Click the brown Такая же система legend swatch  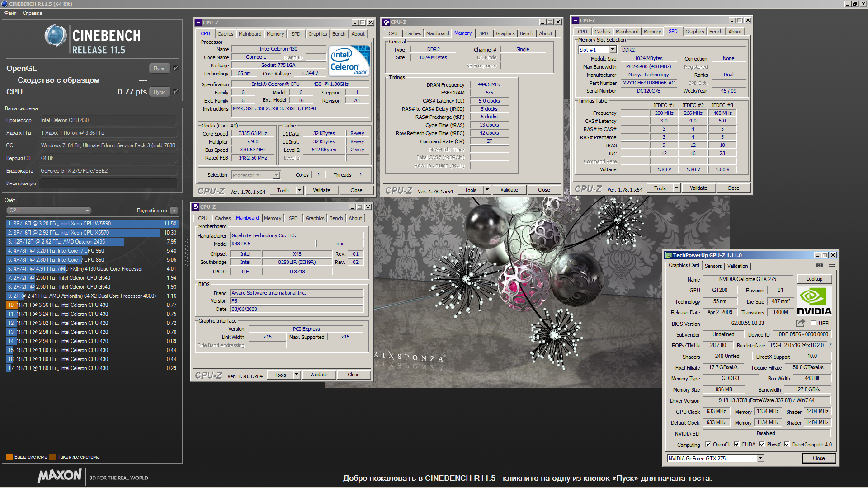pyautogui.click(x=52, y=457)
